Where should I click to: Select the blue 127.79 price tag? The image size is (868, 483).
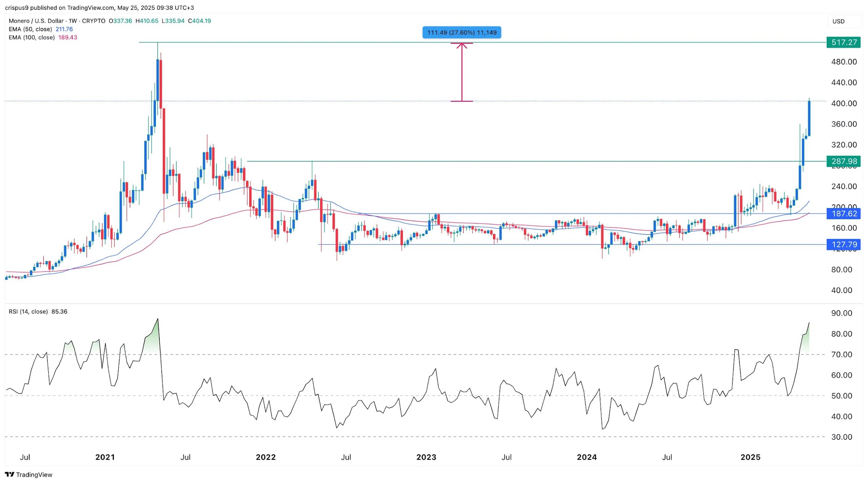[x=844, y=245]
